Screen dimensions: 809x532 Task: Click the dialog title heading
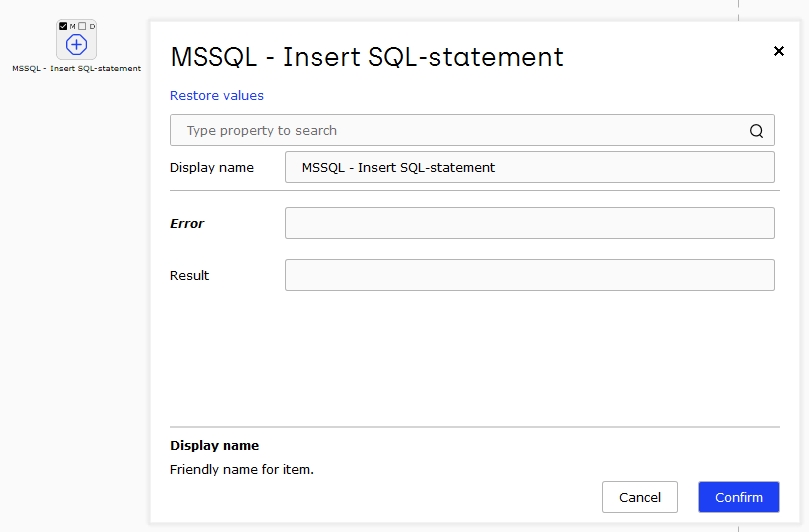[367, 57]
